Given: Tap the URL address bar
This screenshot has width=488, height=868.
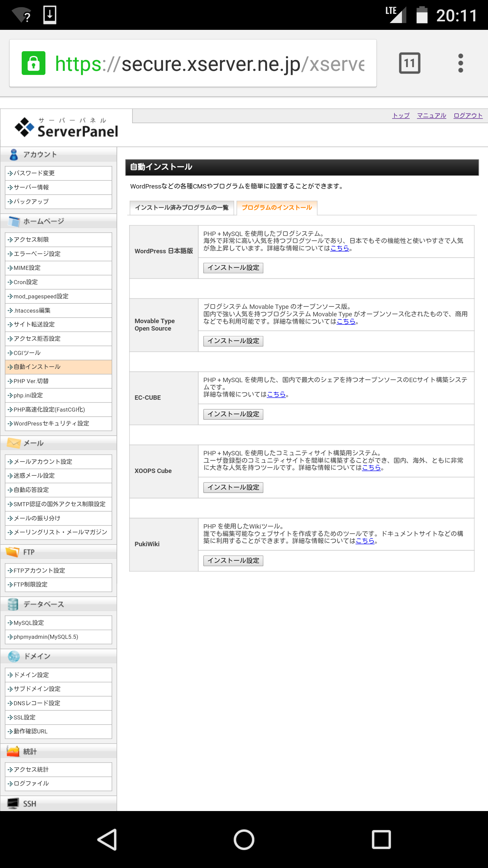Looking at the screenshot, I should tap(193, 63).
